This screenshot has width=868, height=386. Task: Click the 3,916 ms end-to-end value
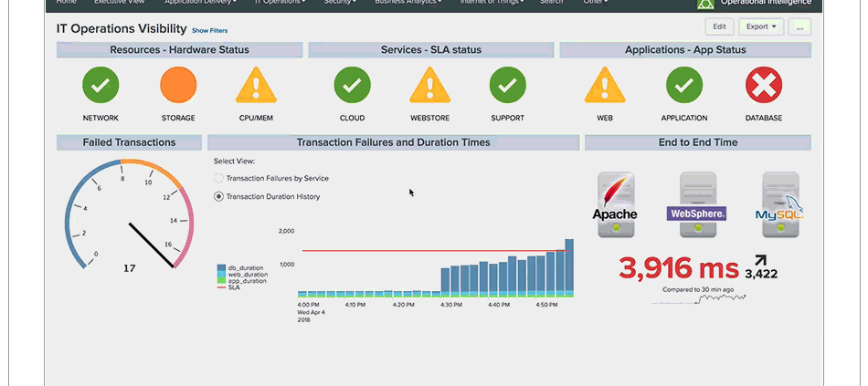pos(679,268)
